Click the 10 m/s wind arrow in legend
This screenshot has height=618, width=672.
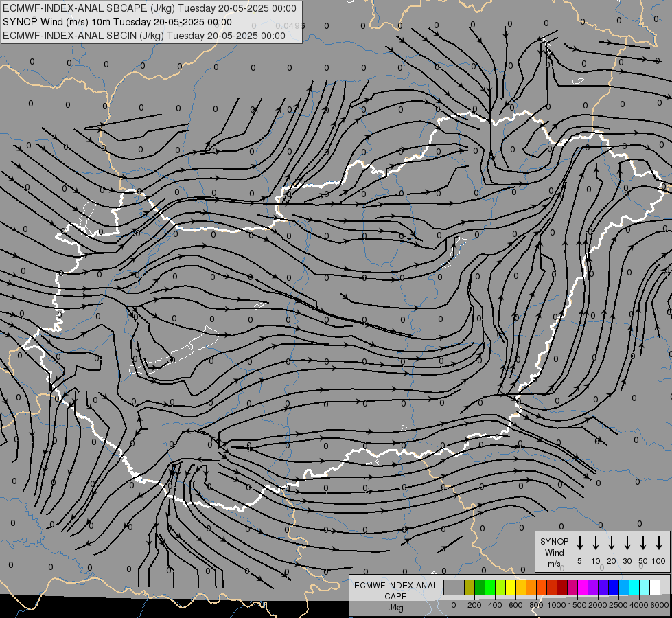595,542
